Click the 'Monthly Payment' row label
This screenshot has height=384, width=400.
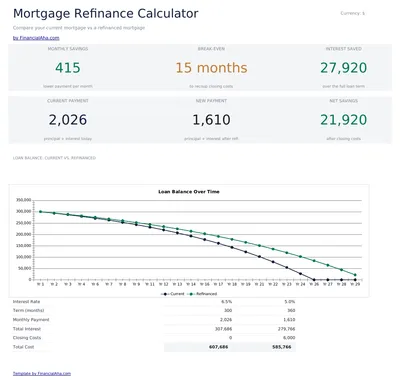31,320
